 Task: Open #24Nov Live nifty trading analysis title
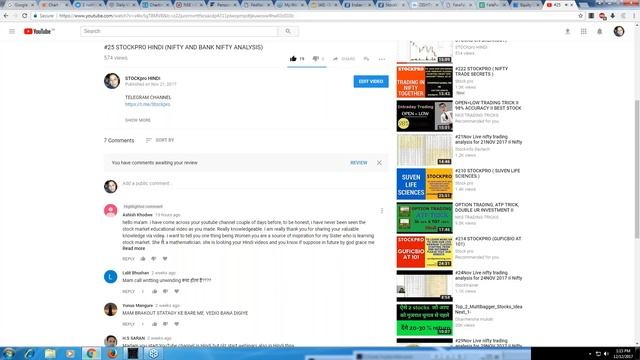point(488,275)
